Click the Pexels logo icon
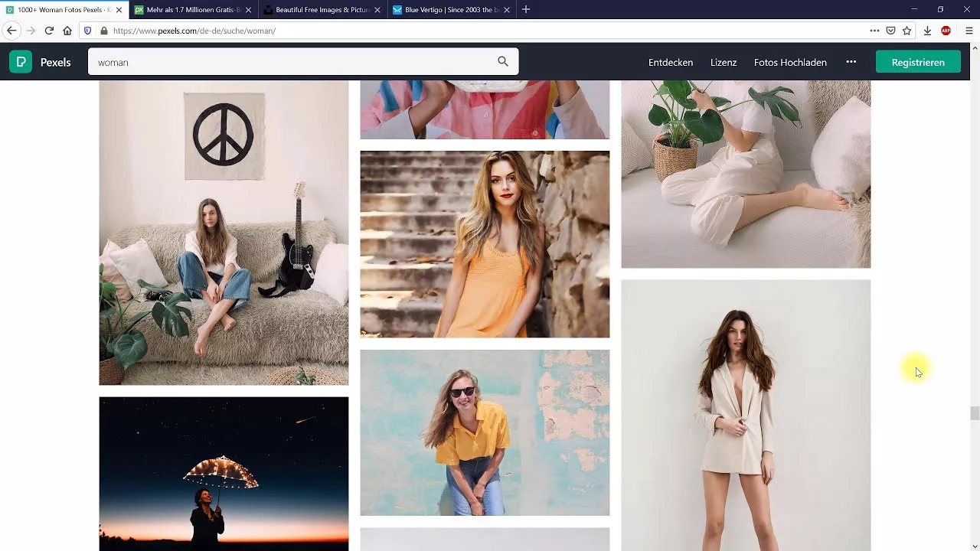This screenshot has height=551, width=980. pos(20,61)
